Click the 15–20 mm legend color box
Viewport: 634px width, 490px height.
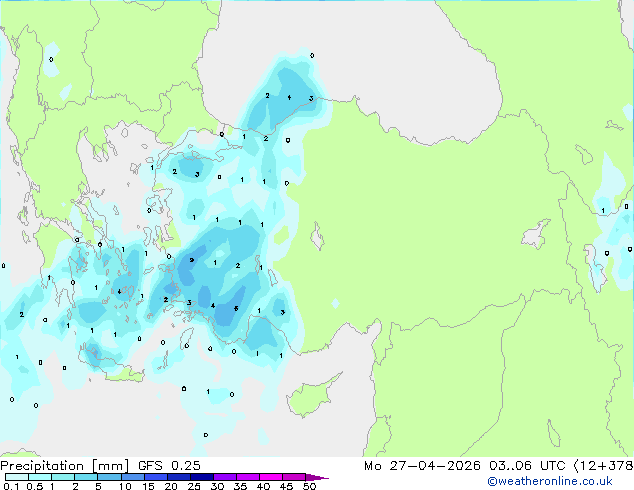(155, 477)
